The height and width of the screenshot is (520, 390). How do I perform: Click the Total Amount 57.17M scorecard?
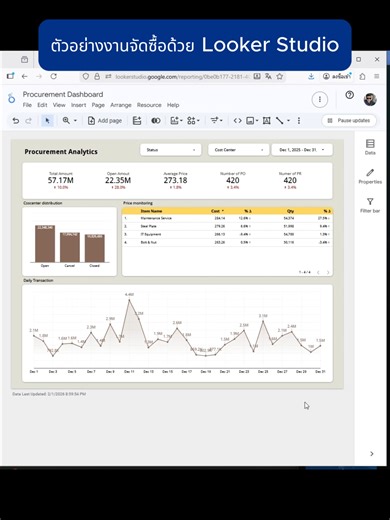[x=61, y=181]
